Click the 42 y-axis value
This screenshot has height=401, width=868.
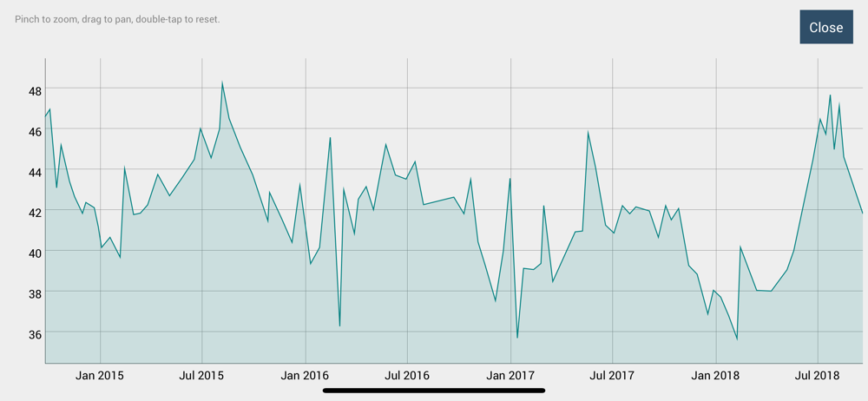35,213
